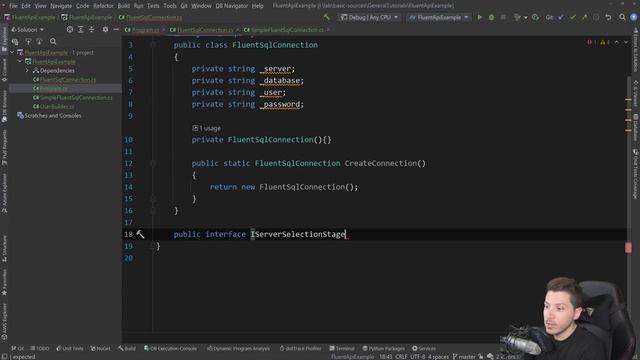Click the Explorer sidebar tab at top left

[x=4, y=39]
